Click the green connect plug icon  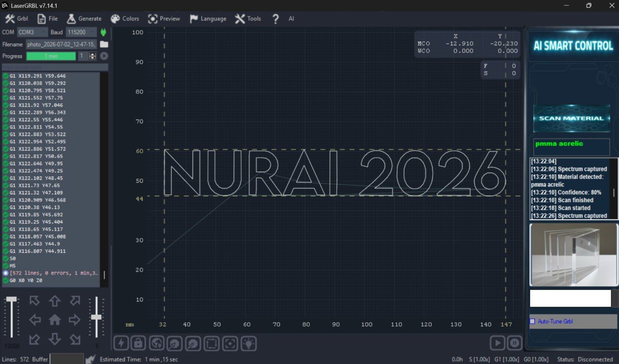pos(103,32)
